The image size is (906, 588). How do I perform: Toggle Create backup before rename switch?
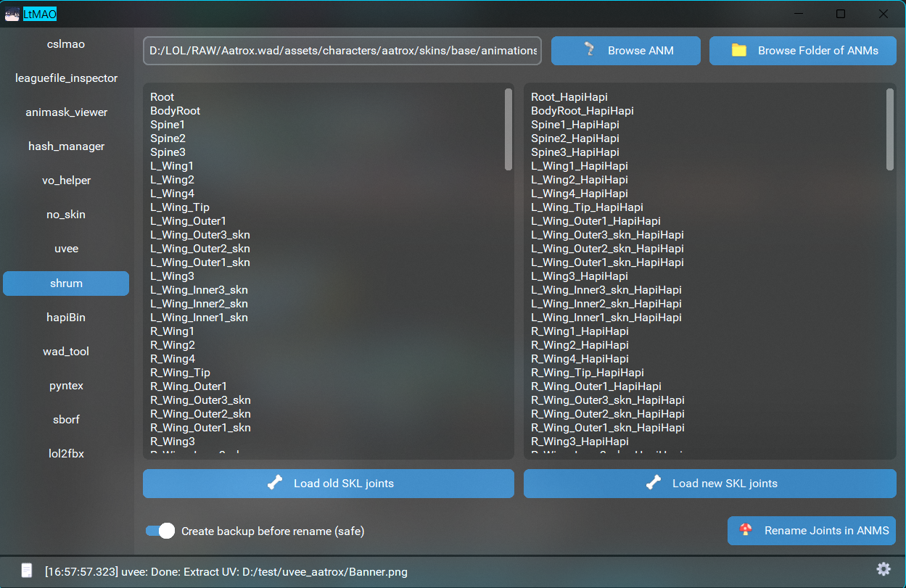pos(160,531)
